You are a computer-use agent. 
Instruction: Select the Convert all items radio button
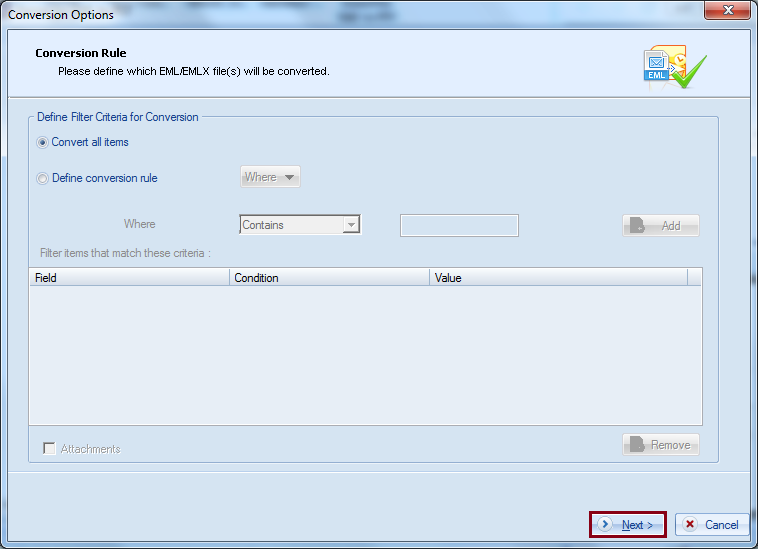43,143
